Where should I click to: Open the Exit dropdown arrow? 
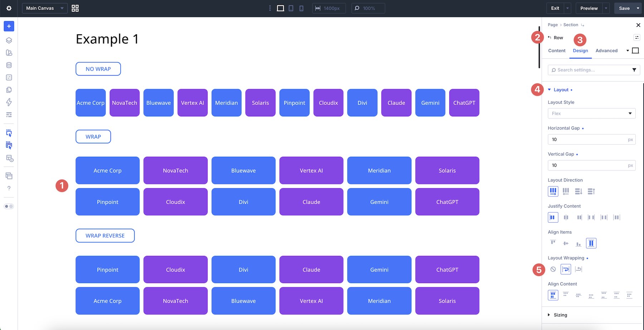pyautogui.click(x=567, y=8)
